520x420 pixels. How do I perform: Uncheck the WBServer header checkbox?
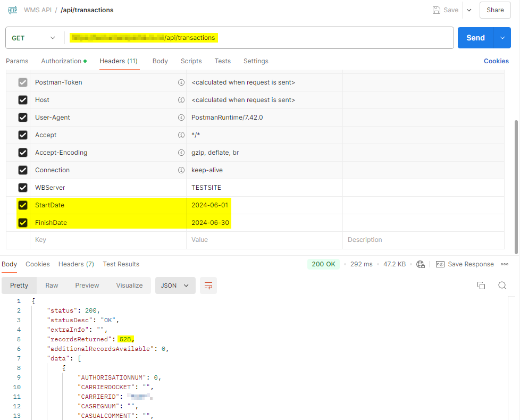coord(23,188)
